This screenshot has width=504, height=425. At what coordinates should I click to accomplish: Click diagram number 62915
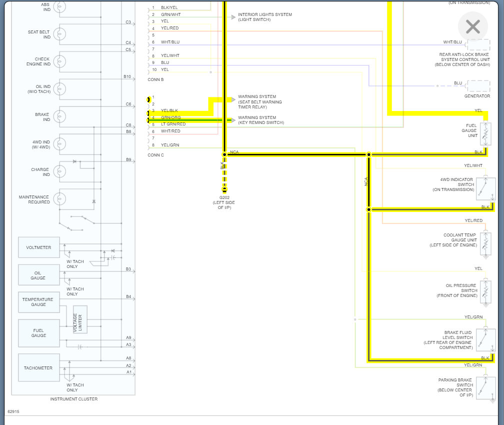tap(13, 411)
